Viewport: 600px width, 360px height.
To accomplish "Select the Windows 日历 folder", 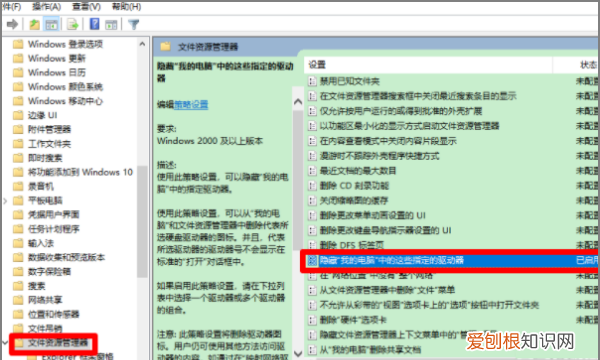I will [x=57, y=73].
